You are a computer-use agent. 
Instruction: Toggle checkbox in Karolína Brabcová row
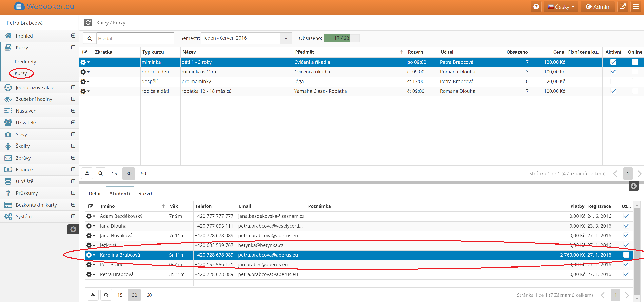pyautogui.click(x=626, y=255)
